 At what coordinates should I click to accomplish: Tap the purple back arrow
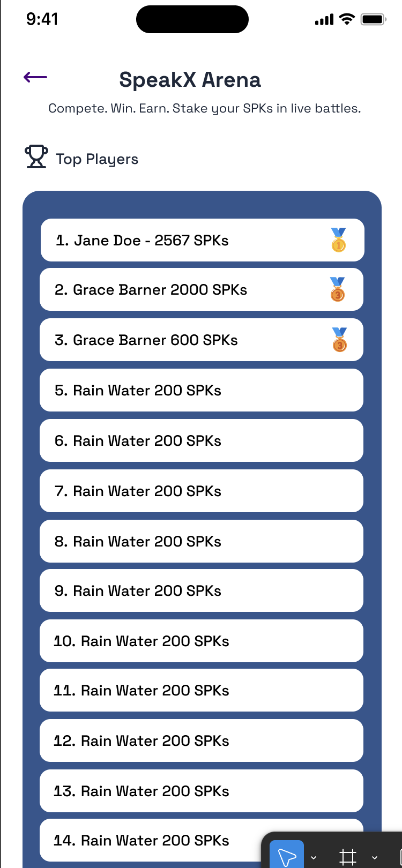click(x=35, y=78)
